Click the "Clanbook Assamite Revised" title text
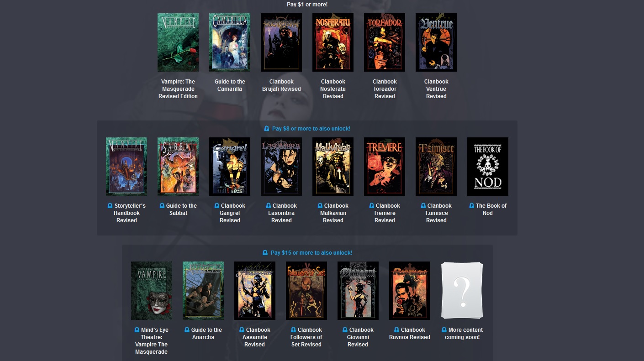Viewport: 644px width, 361px height. coord(258,337)
